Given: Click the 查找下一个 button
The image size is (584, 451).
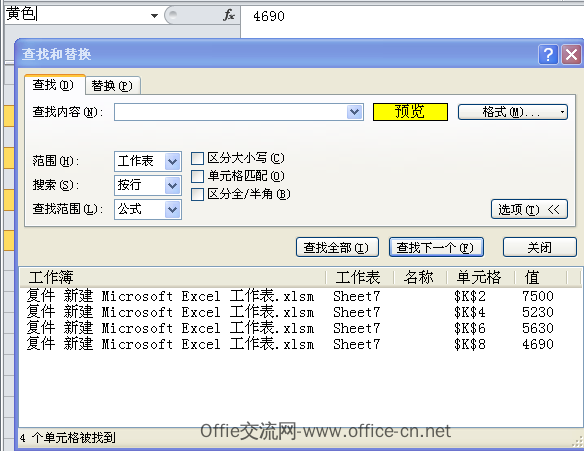Looking at the screenshot, I should (436, 248).
